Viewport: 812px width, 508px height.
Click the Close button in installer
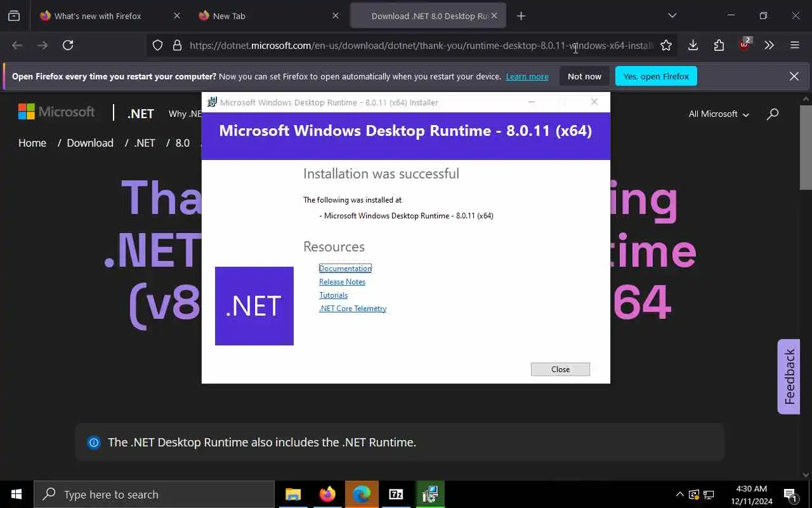560,370
